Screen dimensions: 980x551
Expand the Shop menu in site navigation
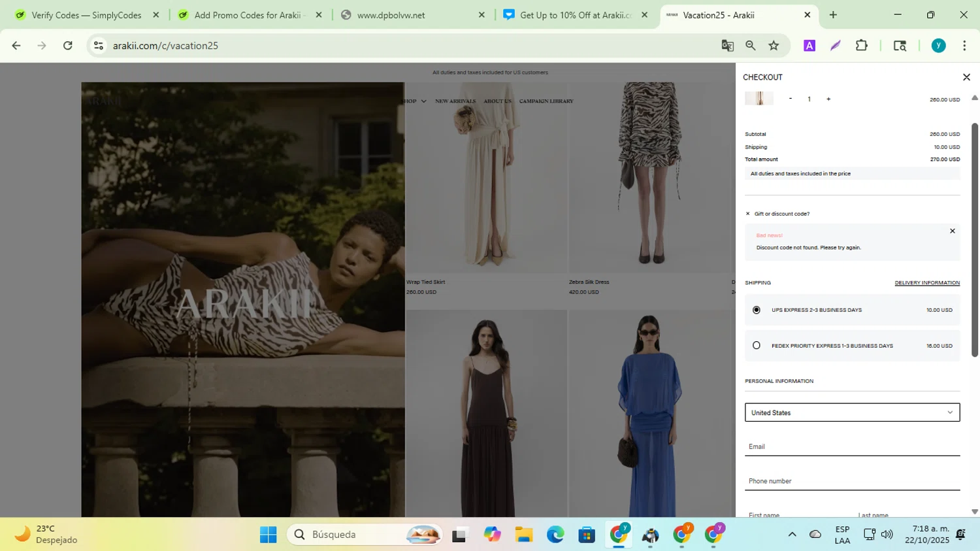click(414, 101)
